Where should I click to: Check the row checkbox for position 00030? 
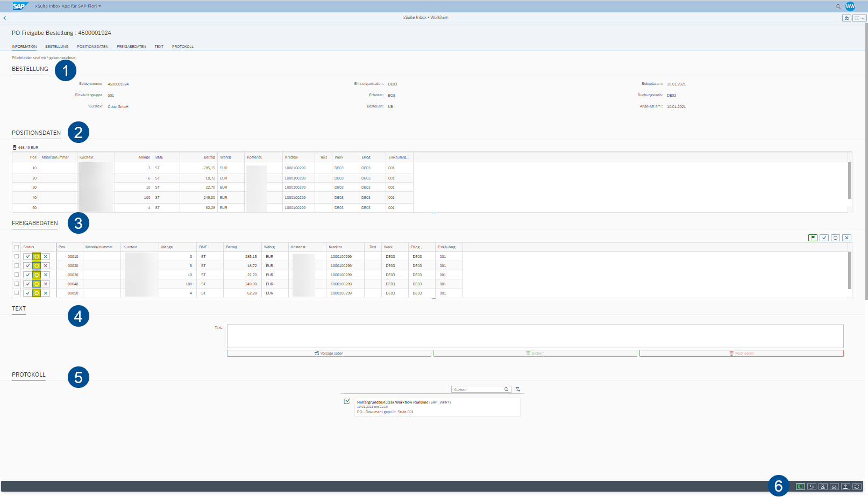[x=16, y=275]
